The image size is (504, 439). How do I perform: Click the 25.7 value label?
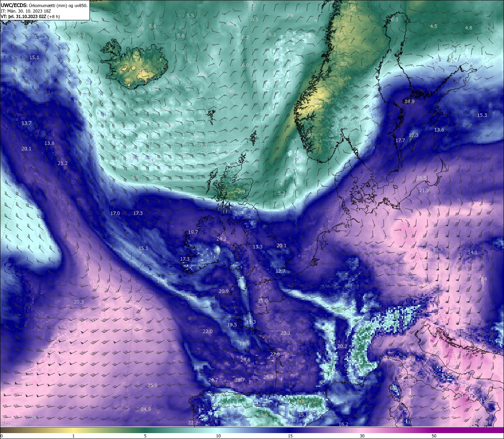(x=240, y=380)
